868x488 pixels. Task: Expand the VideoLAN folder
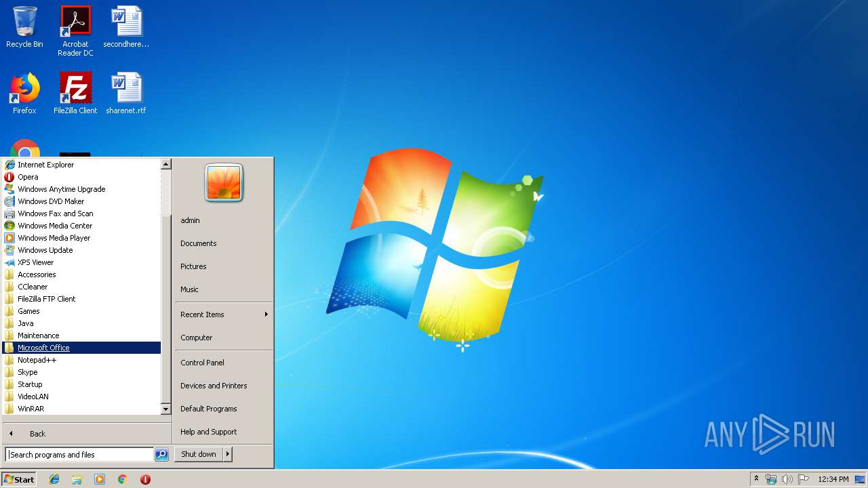click(81, 396)
